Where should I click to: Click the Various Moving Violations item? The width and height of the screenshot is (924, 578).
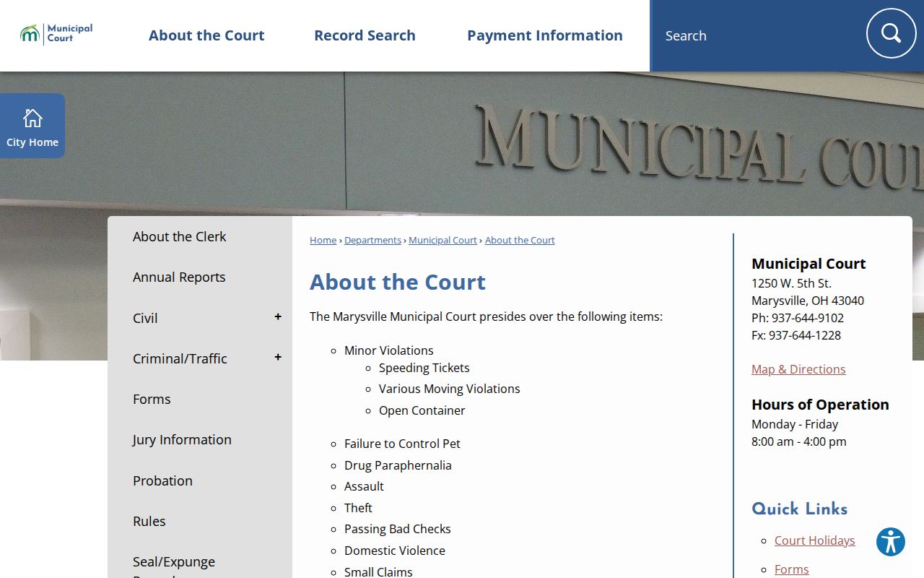click(450, 389)
